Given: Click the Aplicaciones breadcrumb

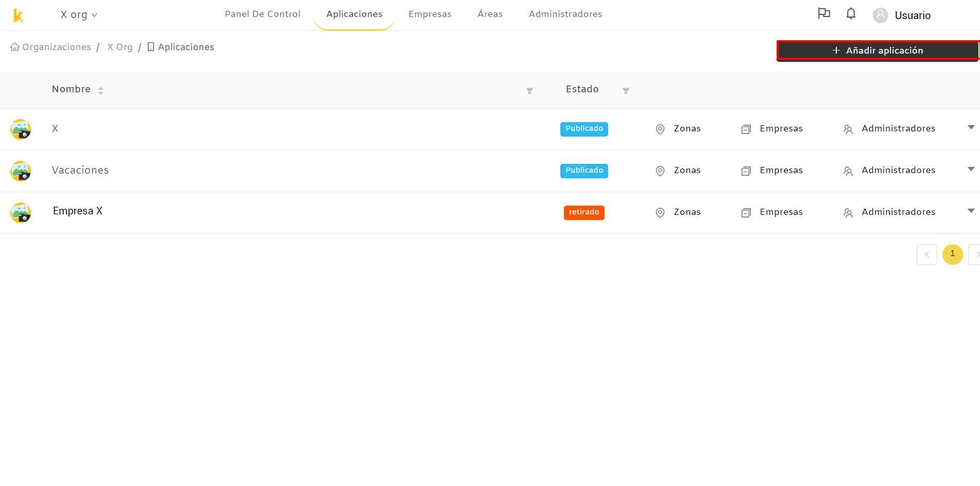Looking at the screenshot, I should click(186, 47).
